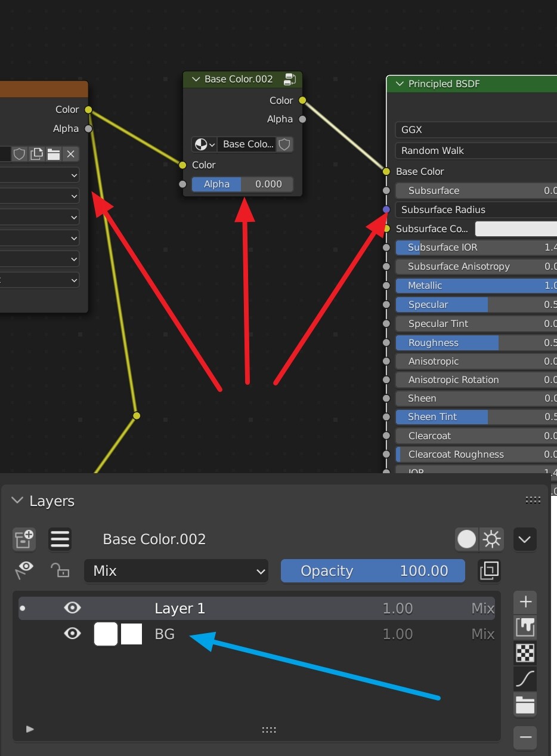Collapse the Layers panel
Viewport: 557px width, 756px height.
coord(17,501)
